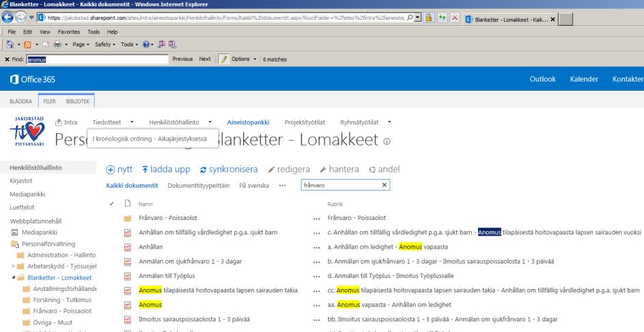Open the Outlook link in Office 365 bar

coord(542,79)
